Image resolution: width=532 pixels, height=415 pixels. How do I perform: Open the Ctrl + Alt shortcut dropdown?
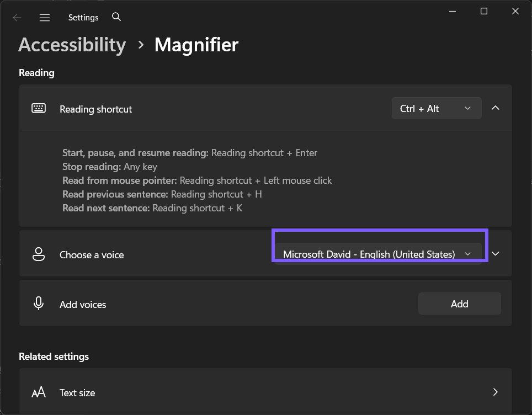(437, 108)
